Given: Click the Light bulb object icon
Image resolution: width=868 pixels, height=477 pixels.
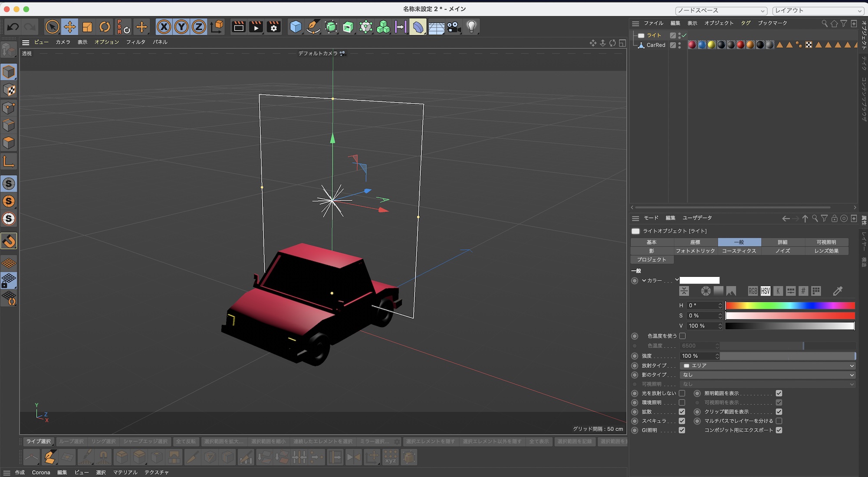Looking at the screenshot, I should pos(471,27).
